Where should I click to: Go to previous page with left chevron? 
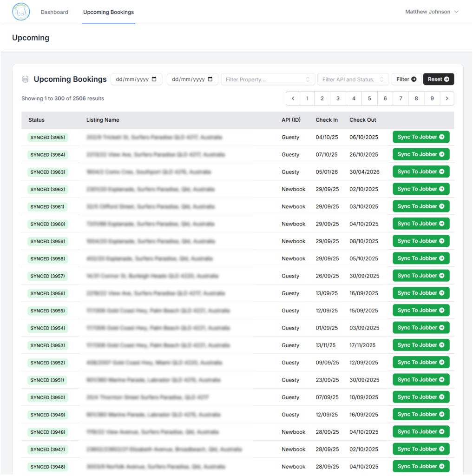[x=293, y=99]
